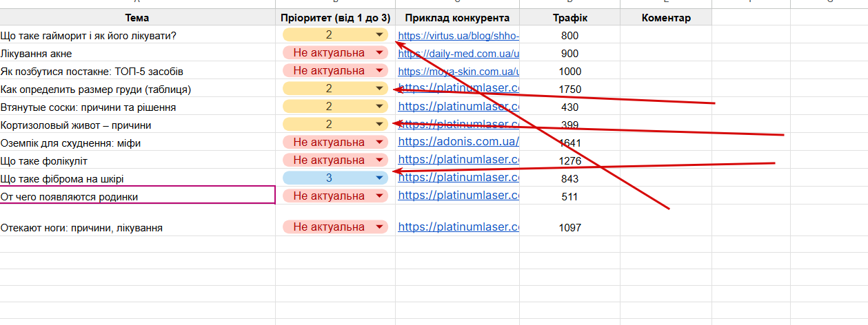
Task: Open priority dropdown for the фолікуліт row
Action: (x=336, y=160)
